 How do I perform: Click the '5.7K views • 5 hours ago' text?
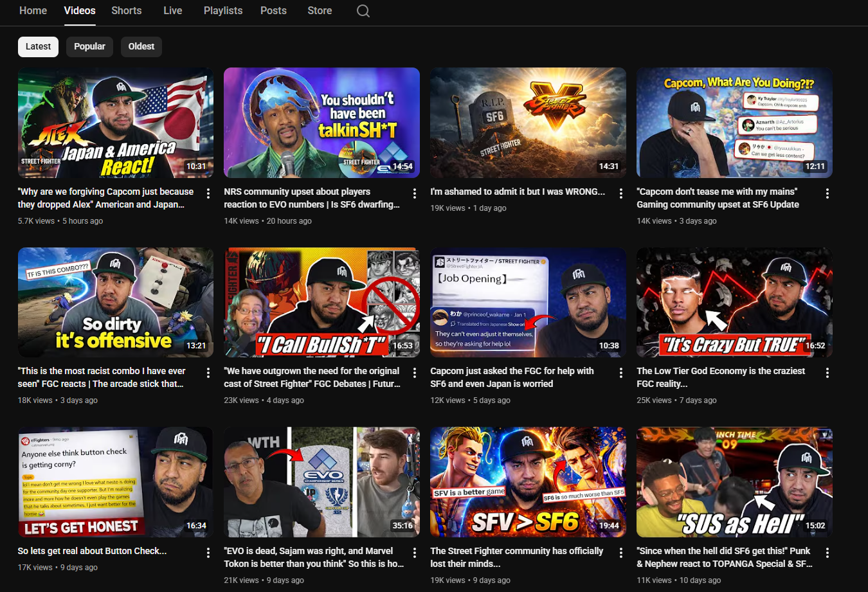pos(60,221)
